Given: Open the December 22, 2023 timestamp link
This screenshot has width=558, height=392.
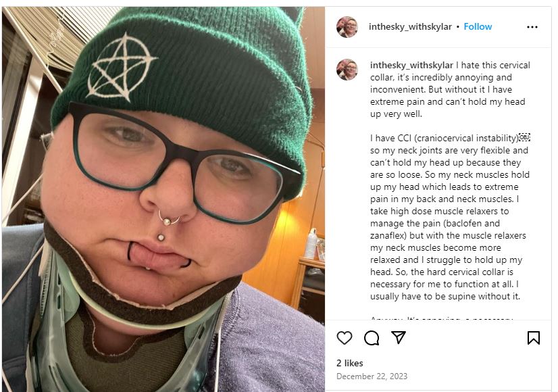Looking at the screenshot, I should 372,376.
